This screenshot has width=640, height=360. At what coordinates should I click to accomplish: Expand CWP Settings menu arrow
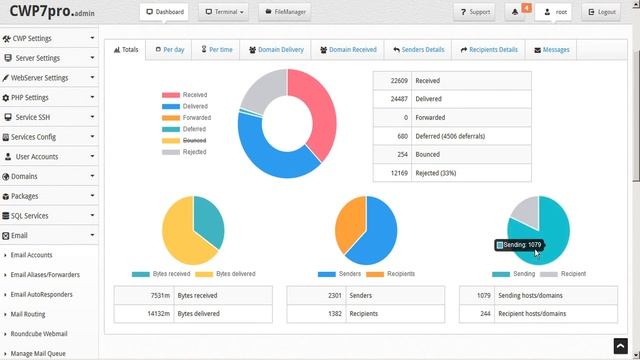pos(92,38)
